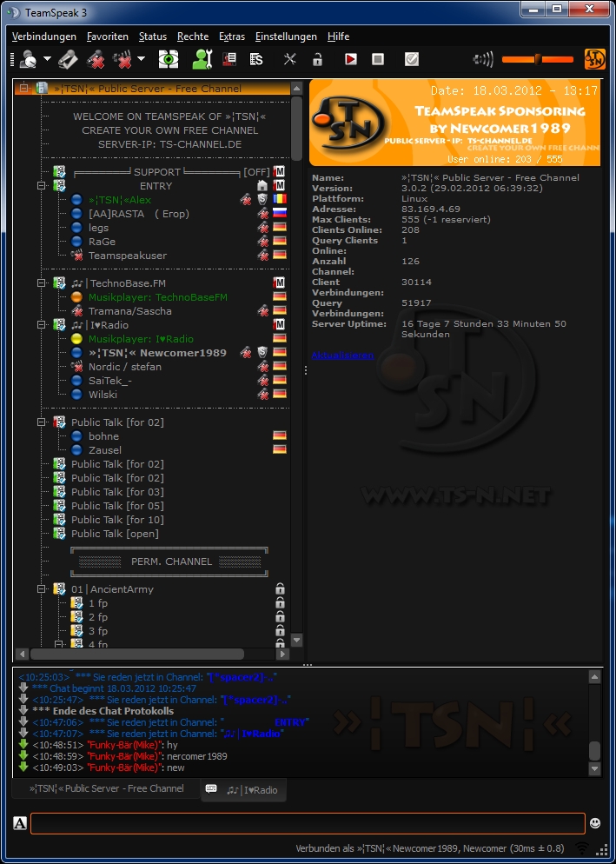Click the text format A icon

(20, 823)
